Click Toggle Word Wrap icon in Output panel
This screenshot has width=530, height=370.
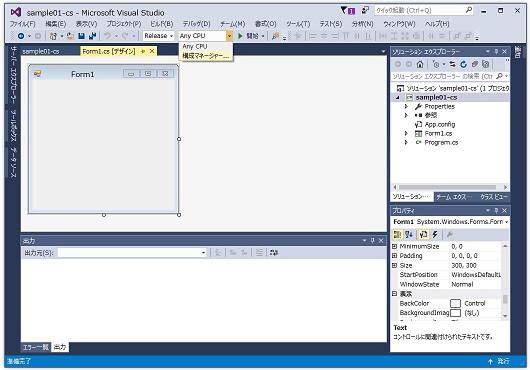click(274, 252)
